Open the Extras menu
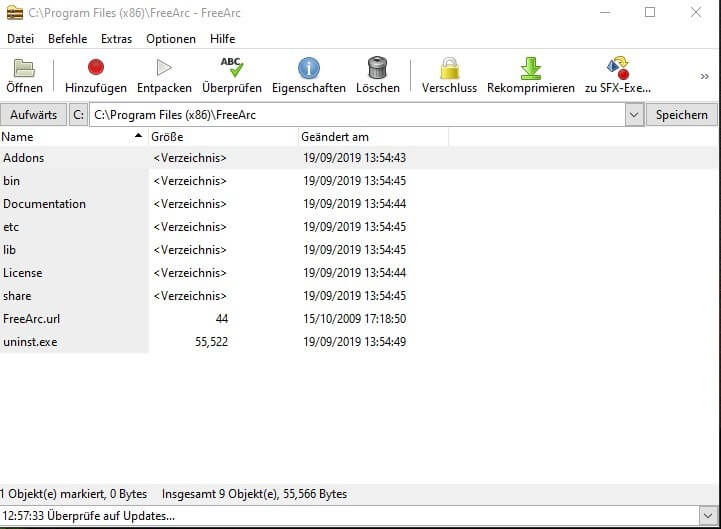This screenshot has width=721, height=529. tap(116, 39)
